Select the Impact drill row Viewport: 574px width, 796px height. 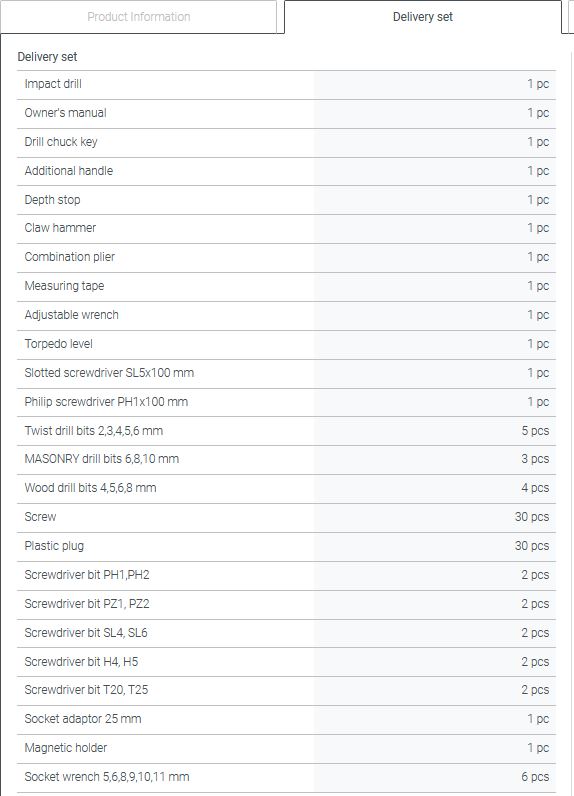click(286, 85)
